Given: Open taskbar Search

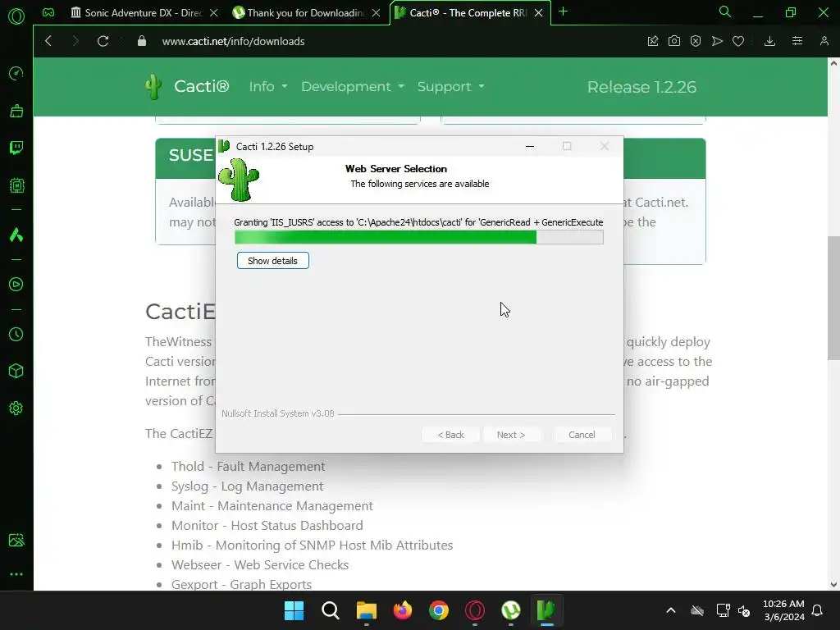Looking at the screenshot, I should coord(331,610).
